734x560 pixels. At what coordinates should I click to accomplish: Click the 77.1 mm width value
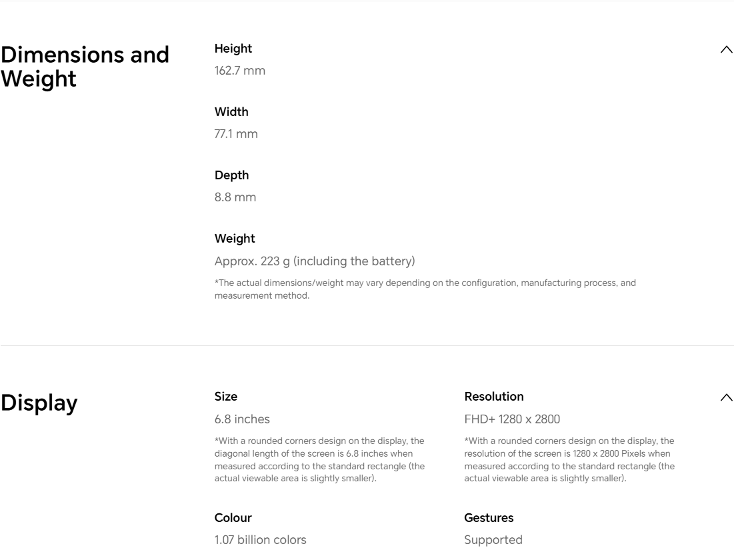pos(236,134)
